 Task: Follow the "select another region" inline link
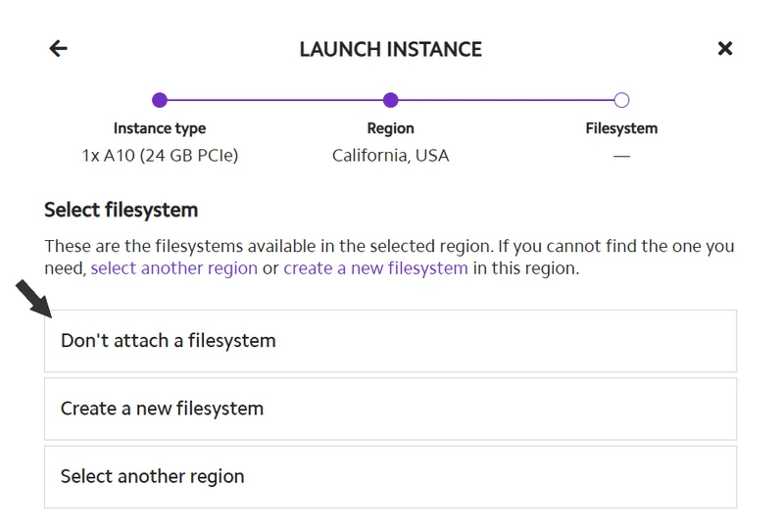(174, 267)
